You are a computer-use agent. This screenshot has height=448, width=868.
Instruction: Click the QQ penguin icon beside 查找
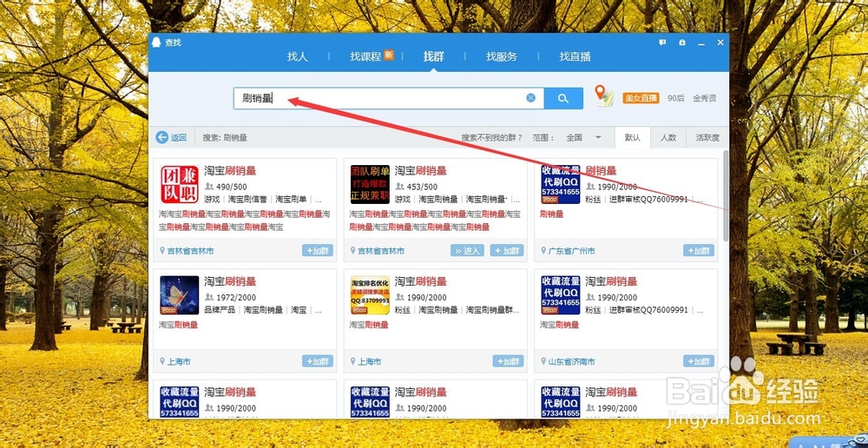pos(156,43)
